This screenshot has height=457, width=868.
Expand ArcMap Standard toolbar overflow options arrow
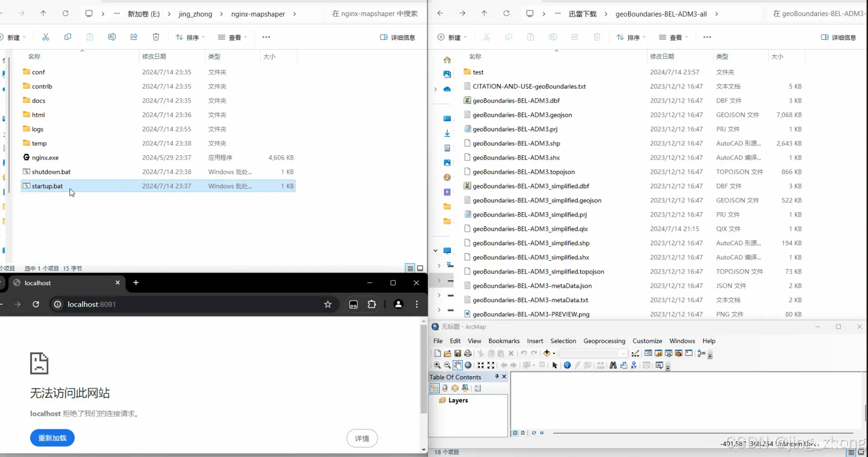[x=710, y=356]
